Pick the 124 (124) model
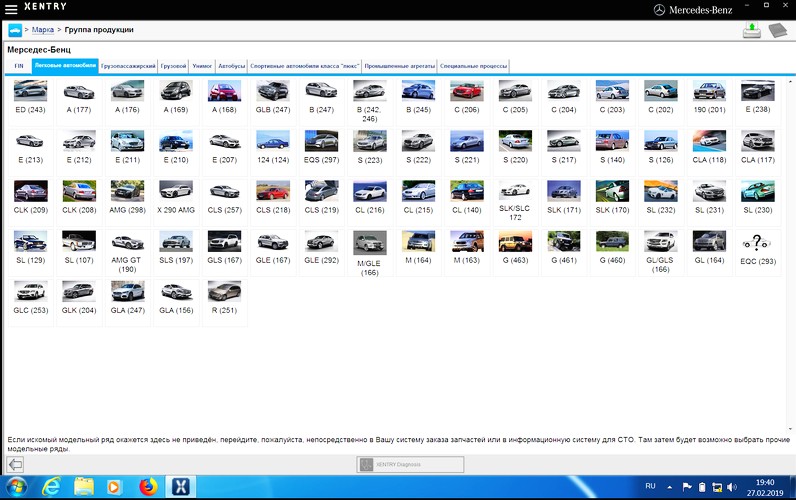 click(273, 150)
